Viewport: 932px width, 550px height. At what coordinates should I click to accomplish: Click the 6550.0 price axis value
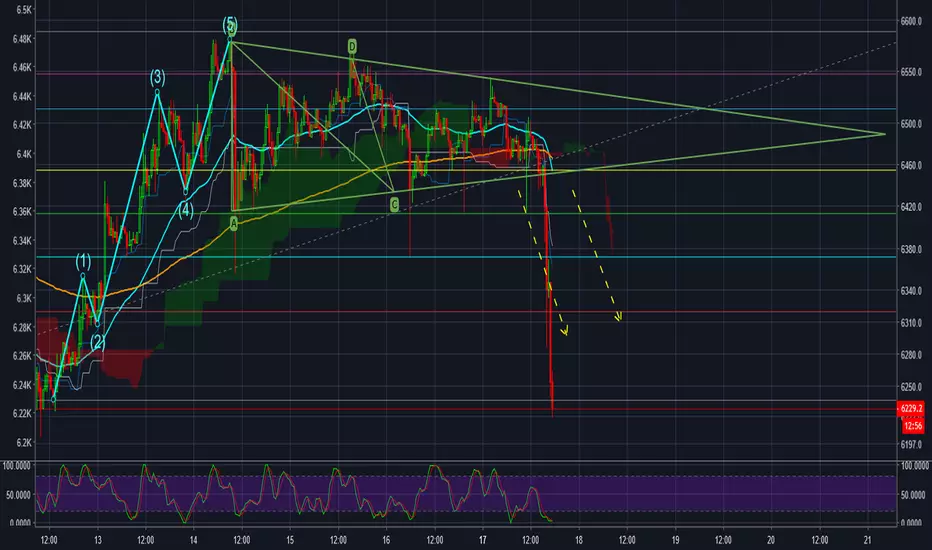[x=911, y=72]
